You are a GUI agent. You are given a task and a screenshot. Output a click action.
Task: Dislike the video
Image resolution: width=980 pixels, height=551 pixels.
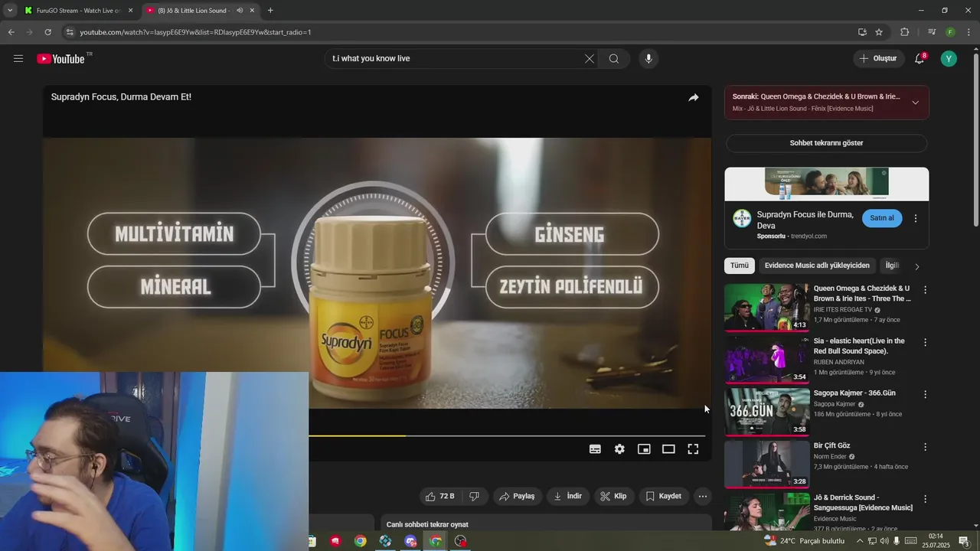click(475, 496)
